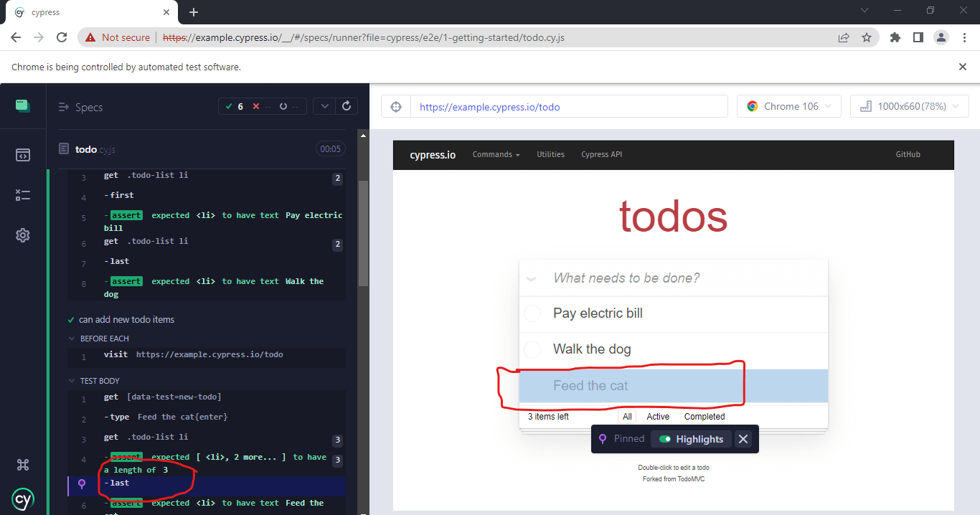980x515 pixels.
Task: Click the pinned purple pin icon on last command
Action: pos(82,483)
